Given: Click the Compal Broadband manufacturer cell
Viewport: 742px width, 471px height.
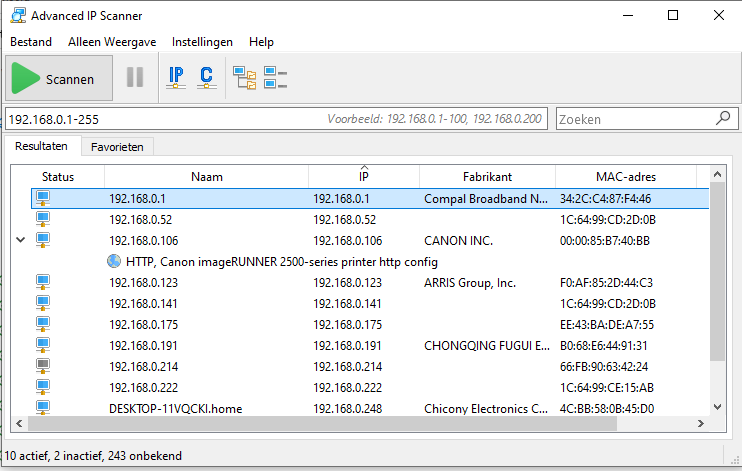Looking at the screenshot, I should pos(486,199).
